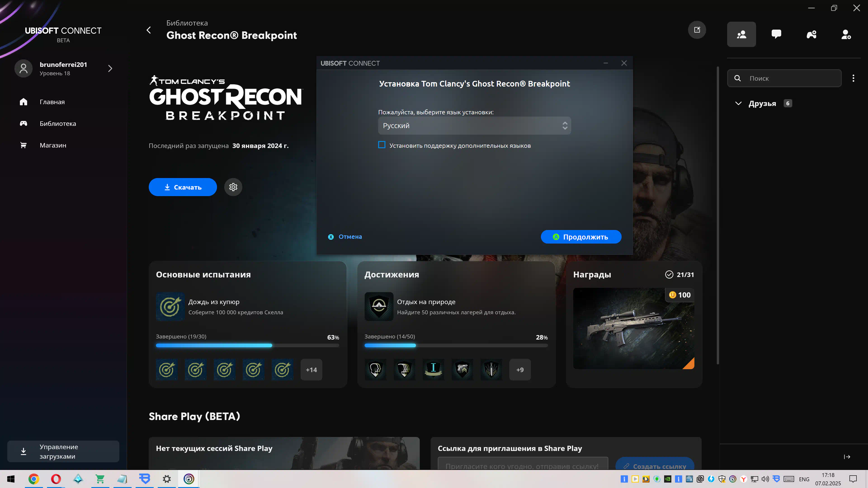The image size is (868, 488).
Task: Open the installation language dropdown Русский
Action: coord(474,126)
